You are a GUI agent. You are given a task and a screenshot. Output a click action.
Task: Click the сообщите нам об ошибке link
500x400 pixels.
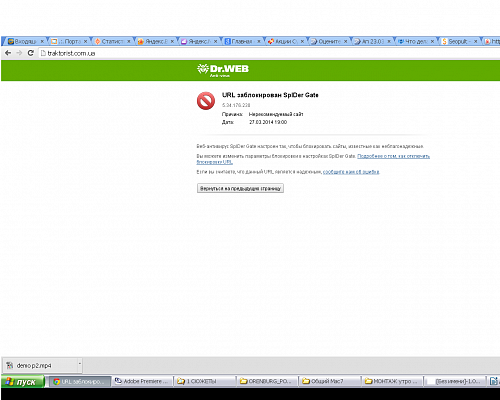[x=351, y=172]
